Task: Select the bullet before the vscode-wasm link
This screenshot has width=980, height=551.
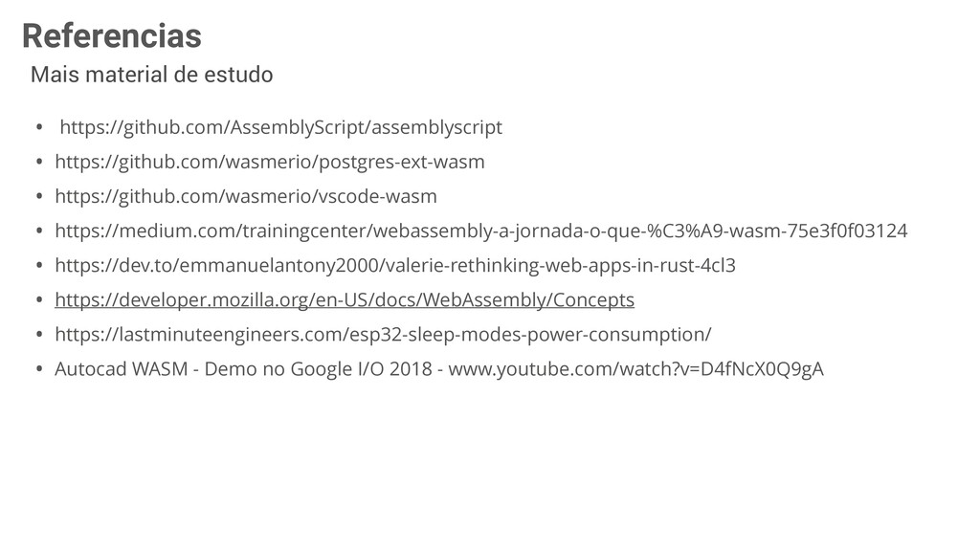Action: coord(39,196)
